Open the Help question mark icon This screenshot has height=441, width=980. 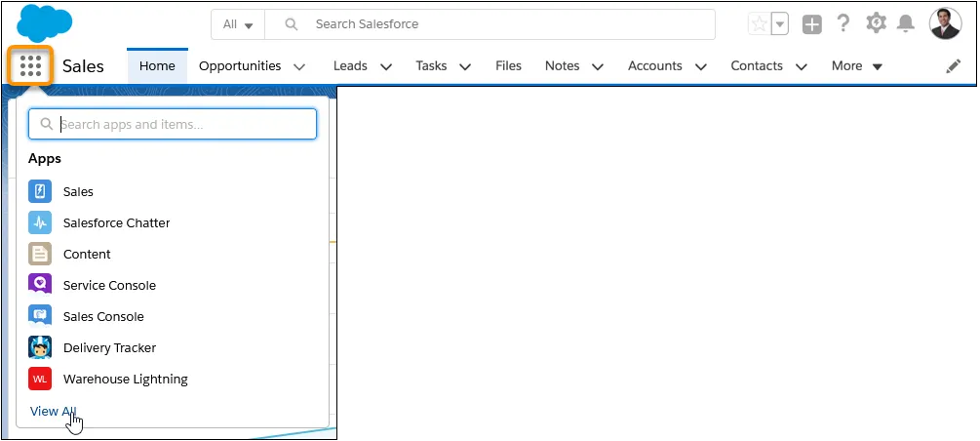point(843,23)
